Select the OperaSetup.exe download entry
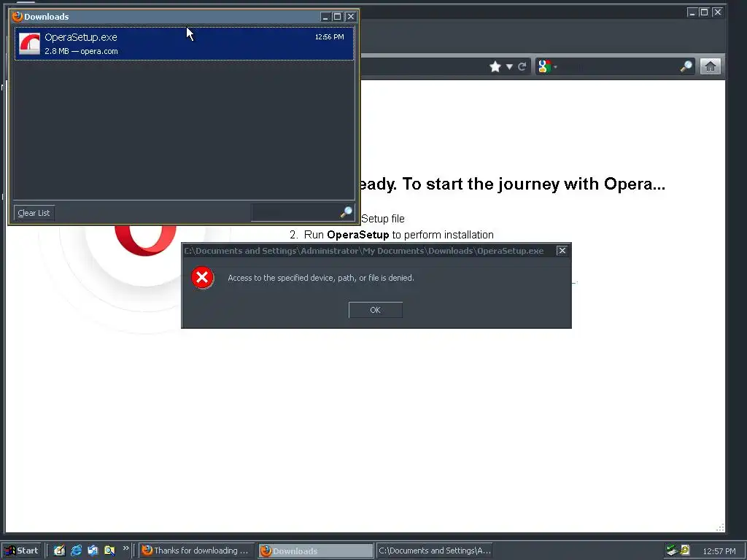Viewport: 747px width, 560px height. 185,44
